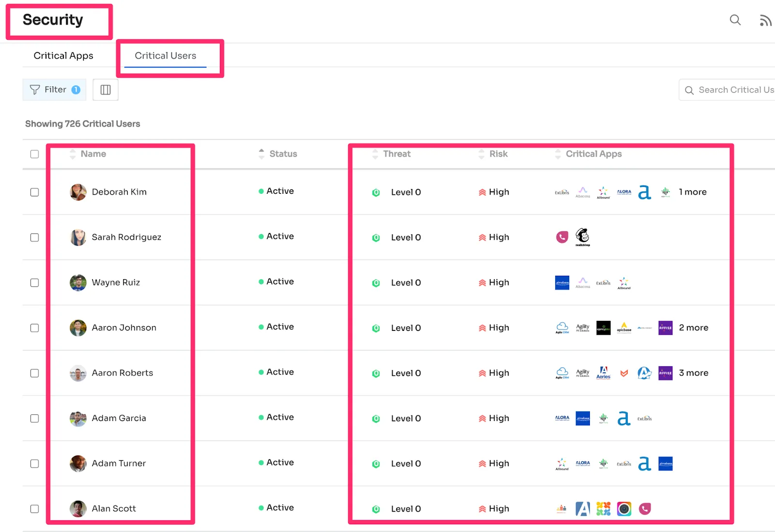Screen dimensions: 775x532
Task: Click 'Showing 726 Critical Users' text
Action: point(82,124)
